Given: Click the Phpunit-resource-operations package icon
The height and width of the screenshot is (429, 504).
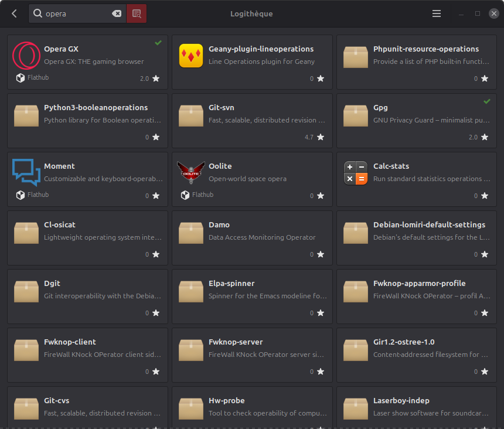Looking at the screenshot, I should click(x=356, y=57).
